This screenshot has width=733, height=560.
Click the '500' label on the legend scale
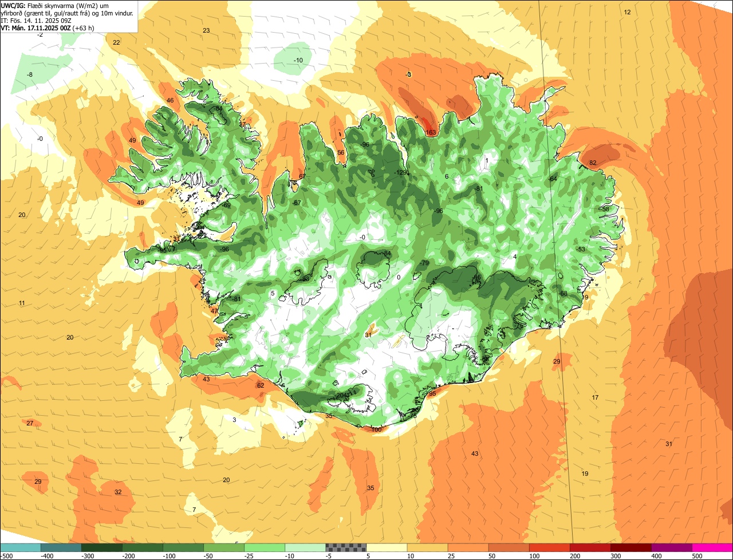coord(696,555)
